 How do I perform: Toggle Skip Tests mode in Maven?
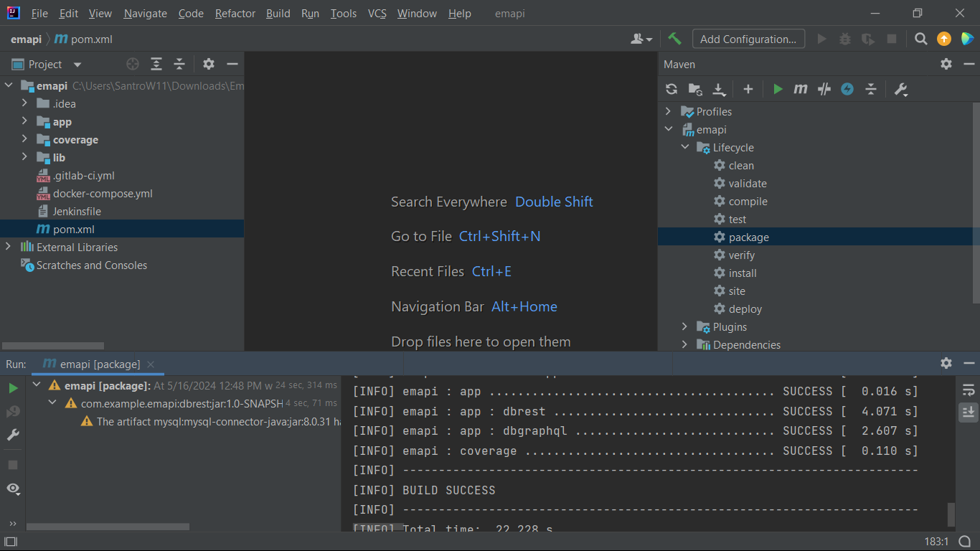[x=847, y=89]
